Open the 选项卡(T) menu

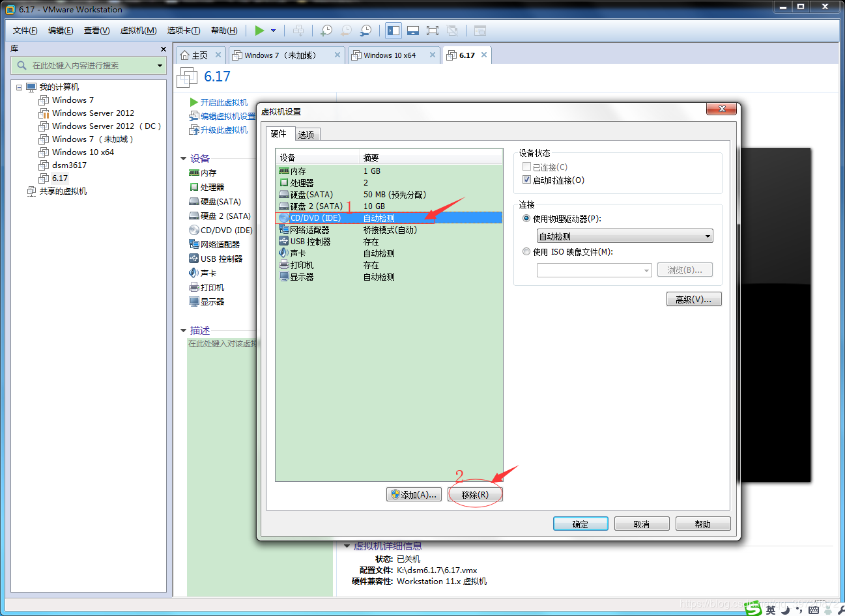click(x=184, y=31)
